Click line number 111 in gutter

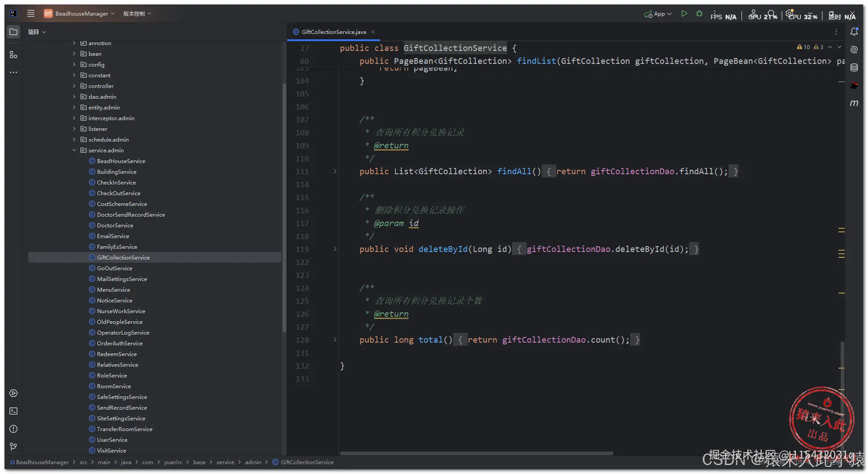pyautogui.click(x=302, y=172)
